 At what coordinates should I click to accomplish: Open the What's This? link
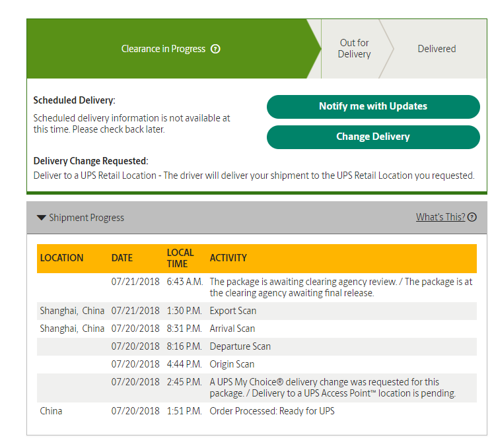coord(440,217)
